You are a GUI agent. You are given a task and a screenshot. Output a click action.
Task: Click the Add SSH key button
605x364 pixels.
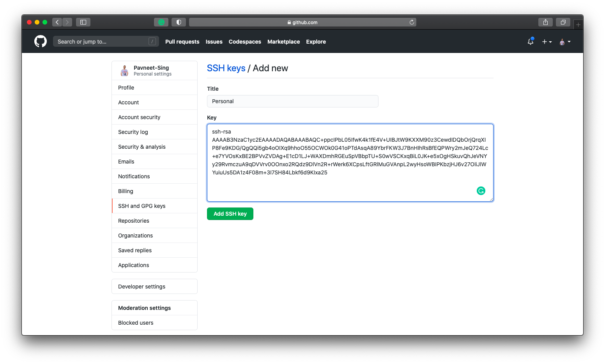(230, 214)
